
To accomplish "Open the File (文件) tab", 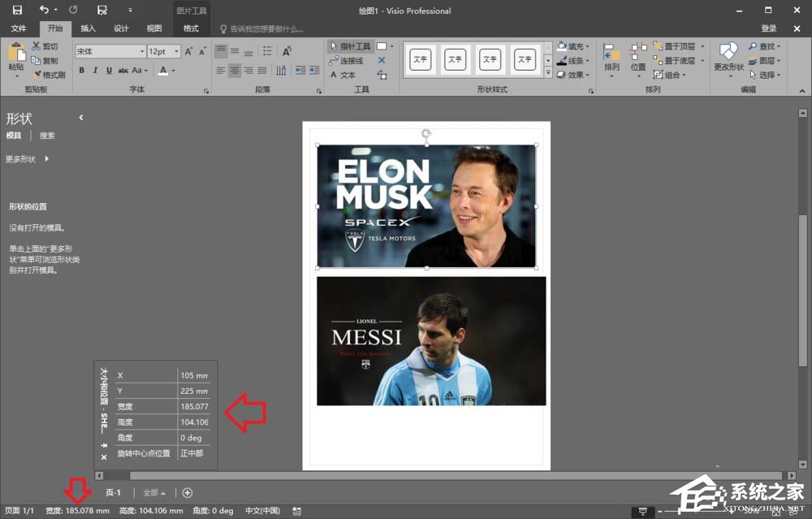I will click(19, 28).
